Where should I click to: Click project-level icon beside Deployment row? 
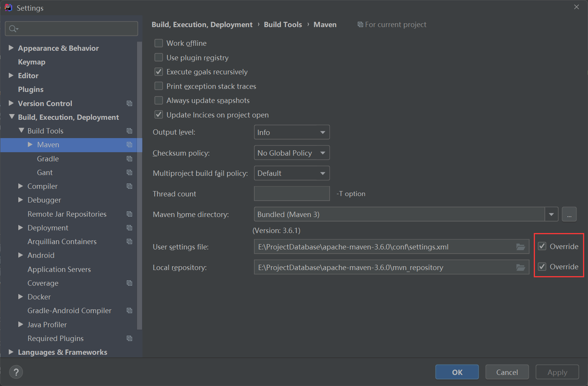point(129,228)
